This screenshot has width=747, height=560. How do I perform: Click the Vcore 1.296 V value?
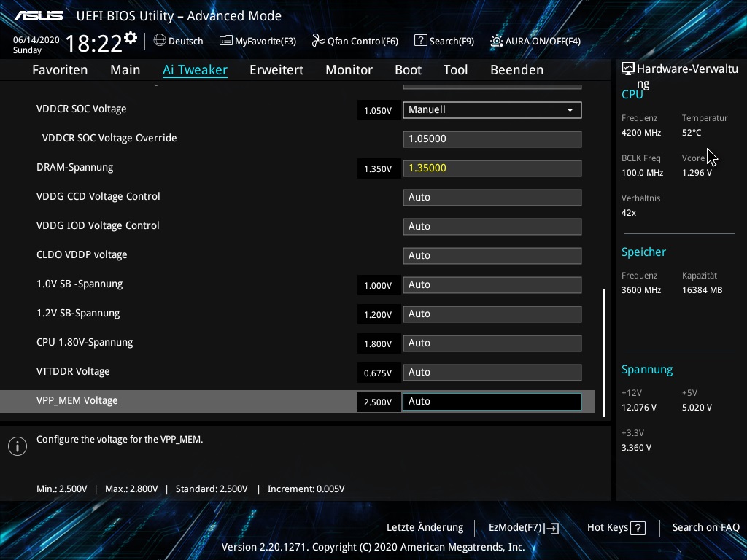tap(697, 173)
